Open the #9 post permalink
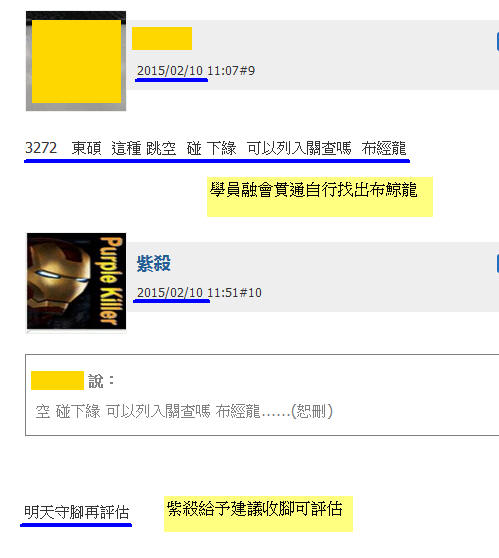Image resolution: width=499 pixels, height=558 pixels. pyautogui.click(x=247, y=70)
